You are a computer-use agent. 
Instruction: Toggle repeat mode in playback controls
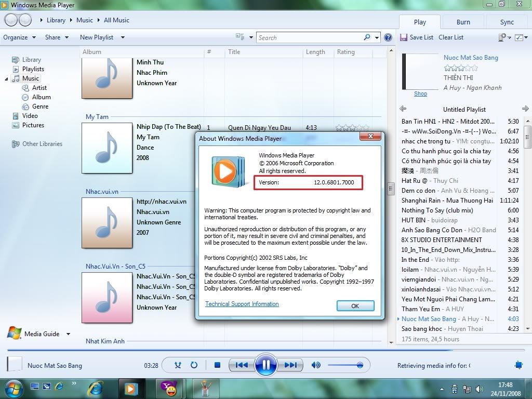194,365
